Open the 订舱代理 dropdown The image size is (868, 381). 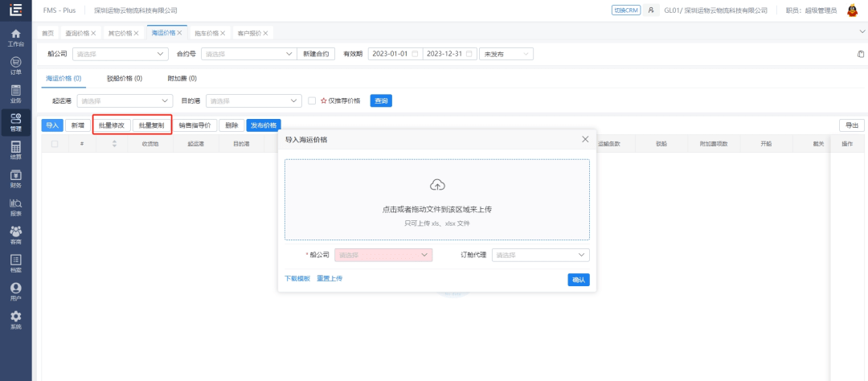[x=540, y=255]
